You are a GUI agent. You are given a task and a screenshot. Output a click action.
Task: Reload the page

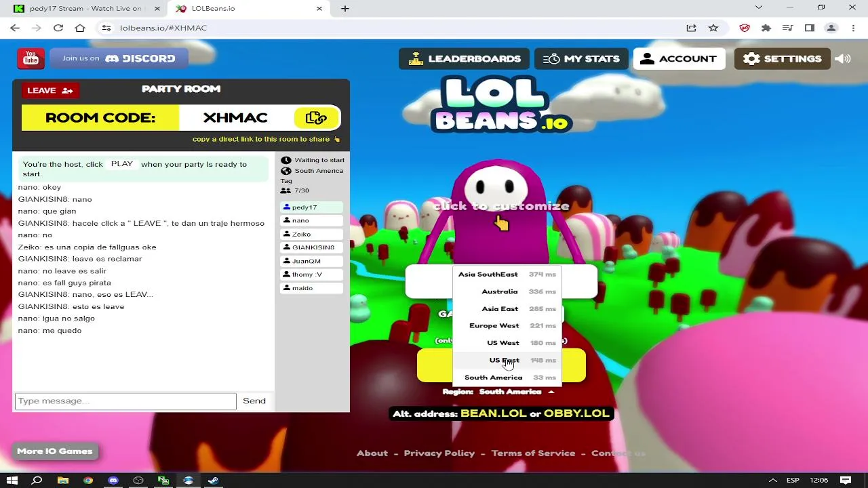click(58, 28)
